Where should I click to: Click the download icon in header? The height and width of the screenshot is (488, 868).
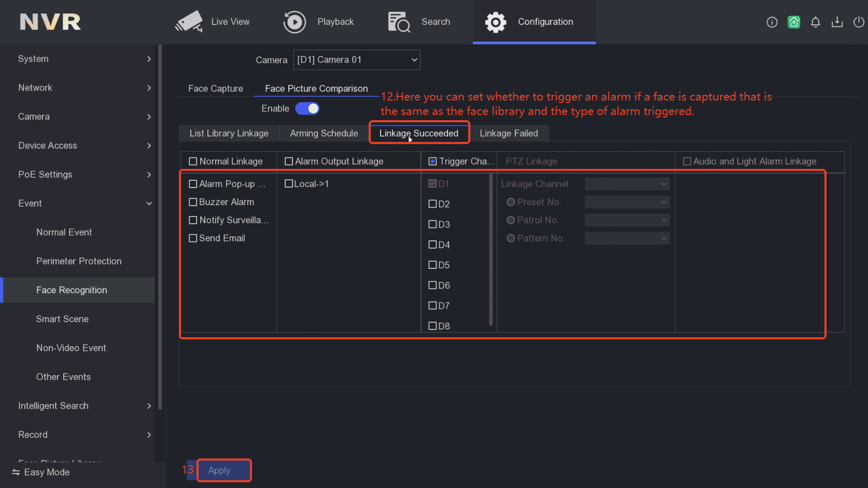837,22
